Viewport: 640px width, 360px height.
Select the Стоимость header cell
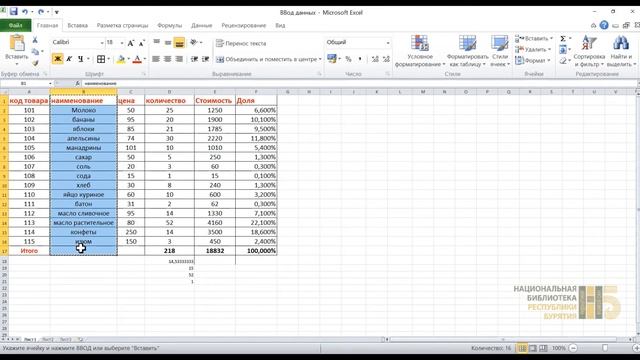point(215,100)
